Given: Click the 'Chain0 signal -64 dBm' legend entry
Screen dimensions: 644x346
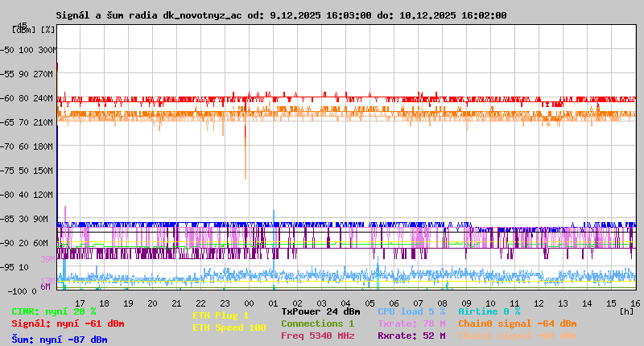Looking at the screenshot, I should click(x=518, y=323).
